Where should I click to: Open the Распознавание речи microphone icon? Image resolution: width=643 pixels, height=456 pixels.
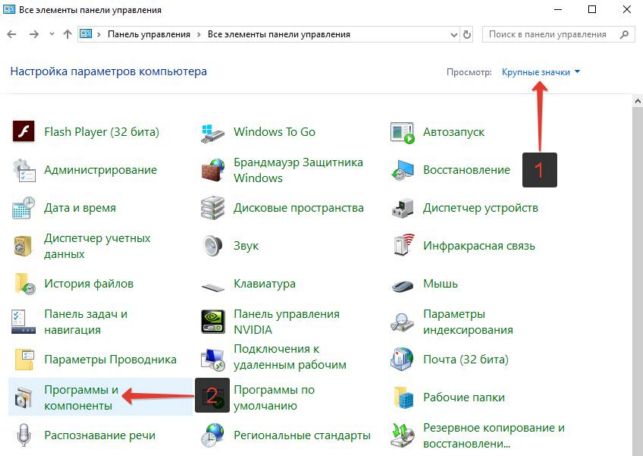[23, 435]
